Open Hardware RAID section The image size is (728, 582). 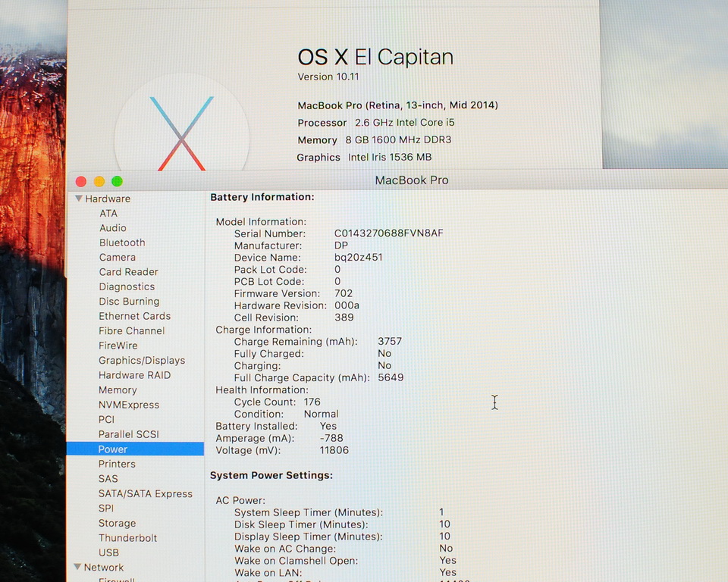tap(135, 375)
